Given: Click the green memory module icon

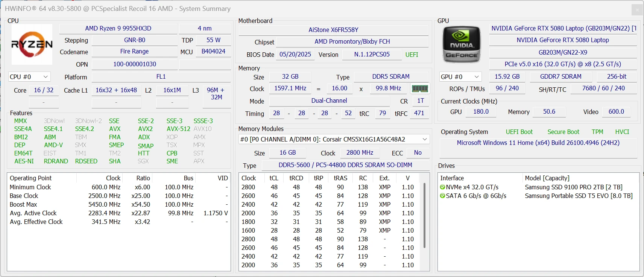Looking at the screenshot, I should pos(420,88).
